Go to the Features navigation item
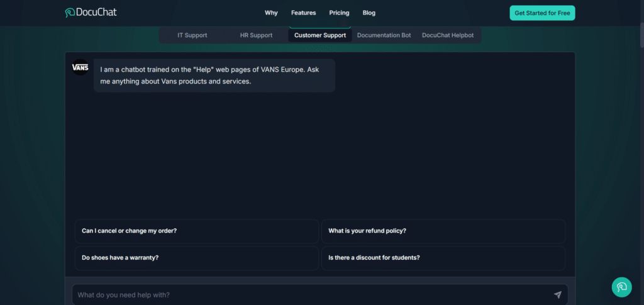 (303, 13)
